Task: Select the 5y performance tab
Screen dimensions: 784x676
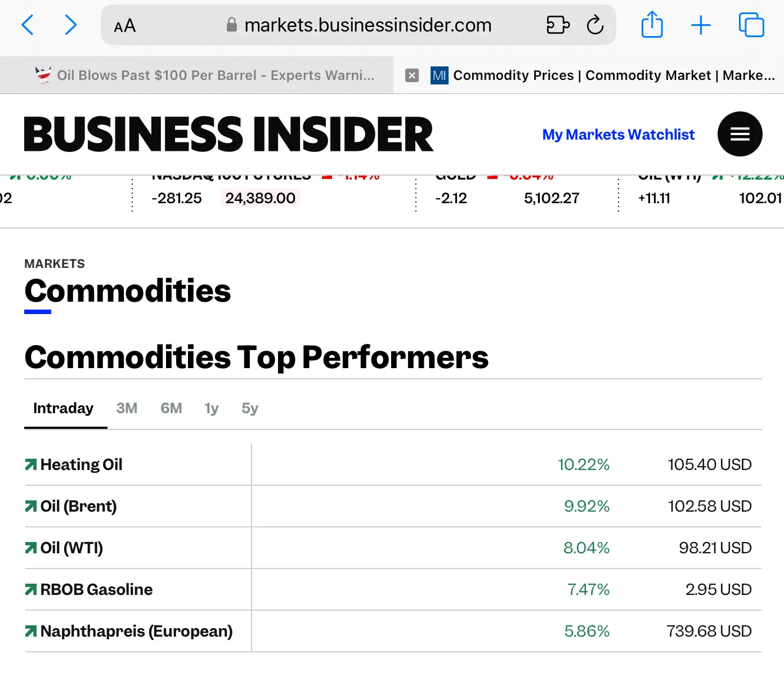Action: tap(249, 408)
